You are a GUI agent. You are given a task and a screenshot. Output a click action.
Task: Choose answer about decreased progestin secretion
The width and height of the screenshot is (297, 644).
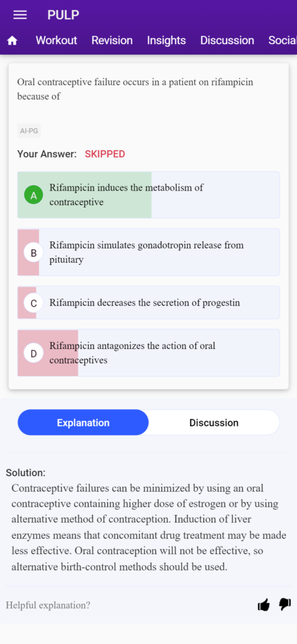tap(148, 303)
